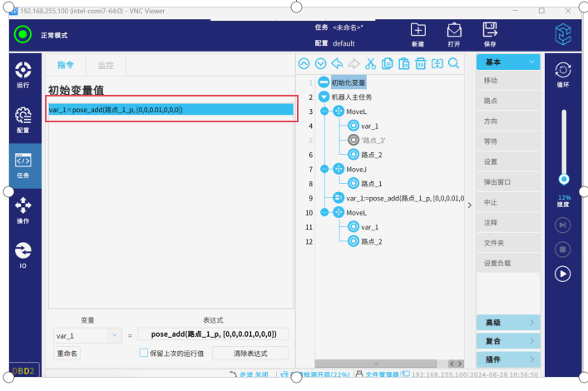Viewport: 588px width, 391px height.
Task: Click the 保存 (Save) icon
Action: (x=490, y=34)
